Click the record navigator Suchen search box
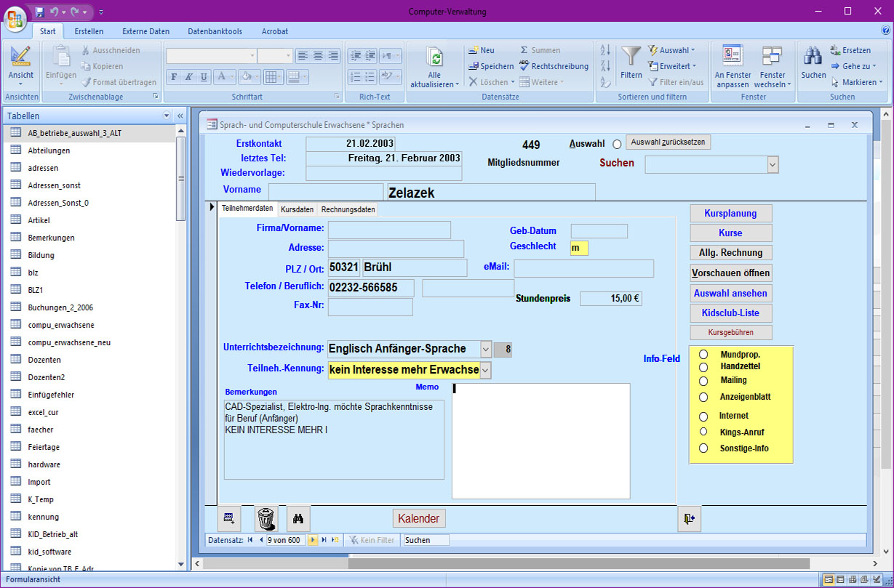This screenshot has height=588, width=894. 426,540
